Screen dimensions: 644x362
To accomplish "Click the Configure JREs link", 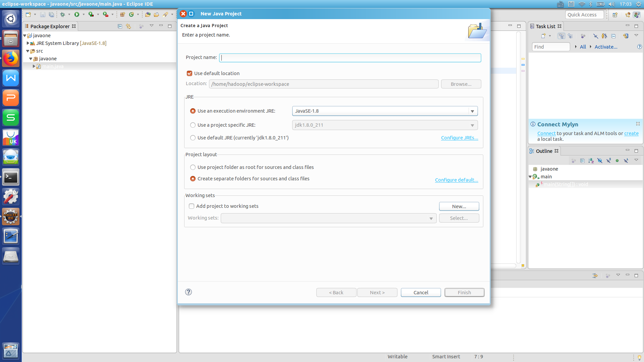I will click(459, 138).
